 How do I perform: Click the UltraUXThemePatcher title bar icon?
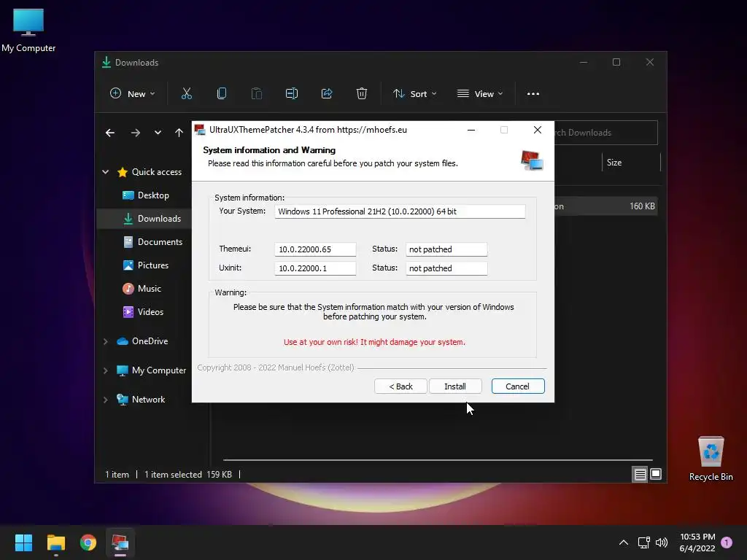200,130
